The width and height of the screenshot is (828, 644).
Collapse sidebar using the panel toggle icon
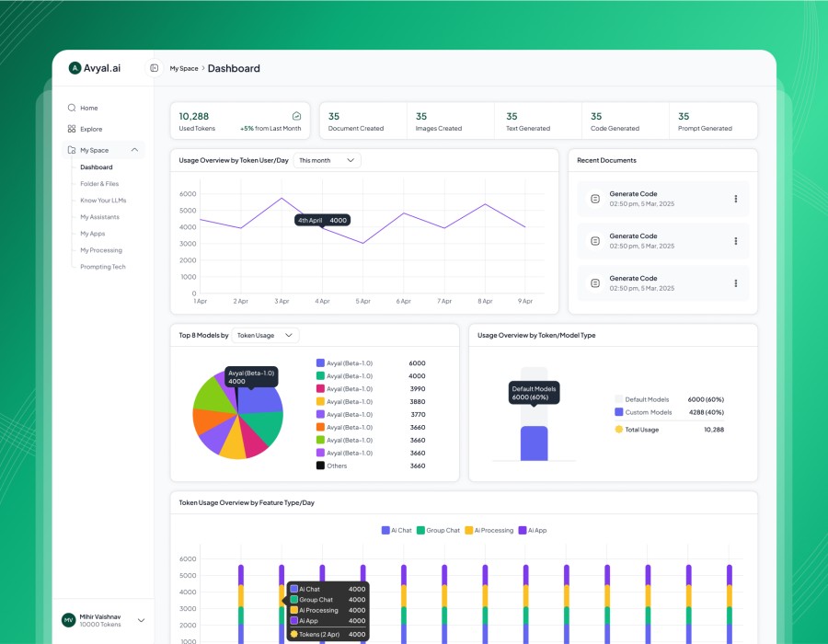[x=155, y=68]
